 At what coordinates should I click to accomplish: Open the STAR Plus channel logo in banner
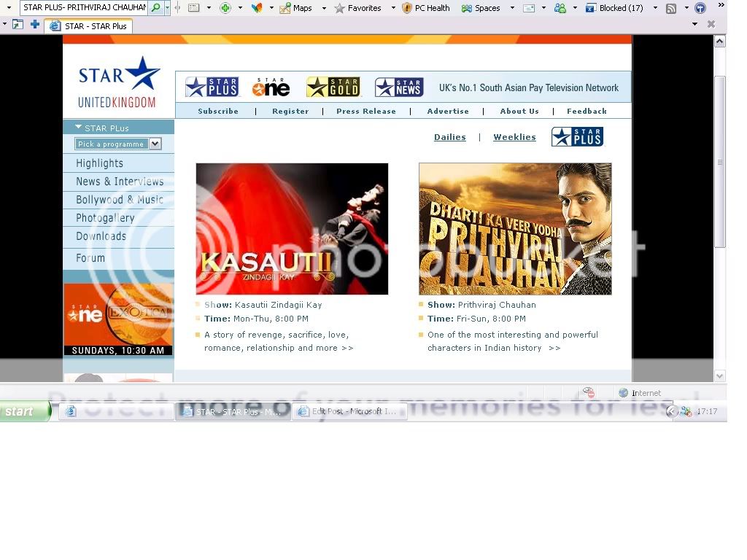(212, 87)
